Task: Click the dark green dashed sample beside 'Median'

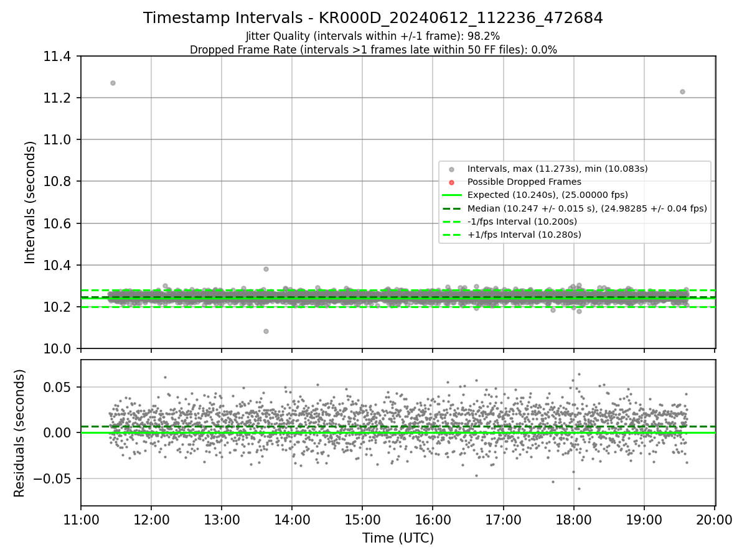Action: point(452,208)
